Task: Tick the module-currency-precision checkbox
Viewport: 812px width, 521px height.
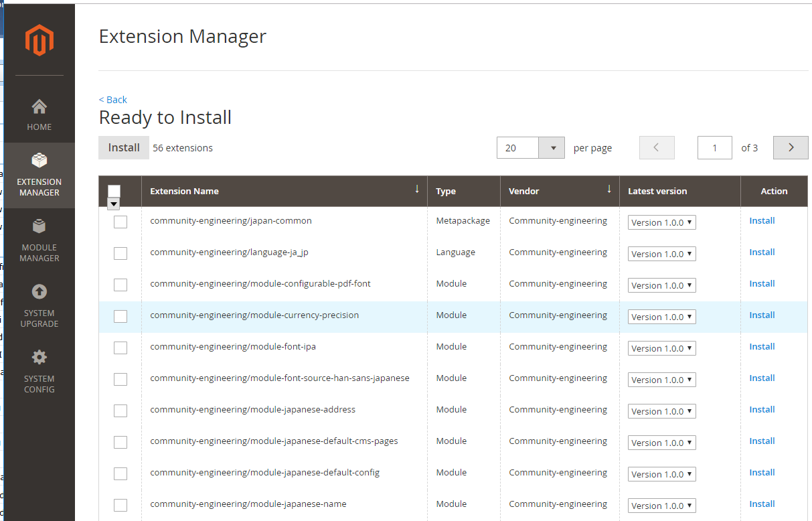Action: click(x=120, y=316)
